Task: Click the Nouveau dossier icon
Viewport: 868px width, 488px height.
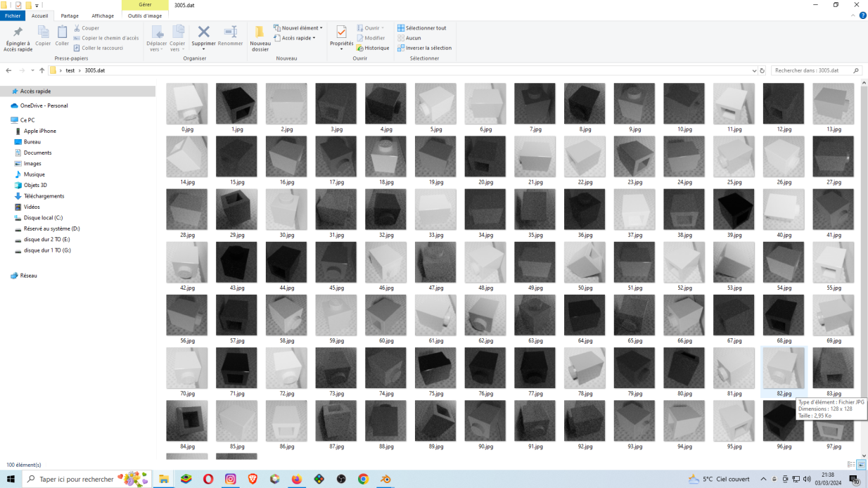Action: [x=260, y=33]
